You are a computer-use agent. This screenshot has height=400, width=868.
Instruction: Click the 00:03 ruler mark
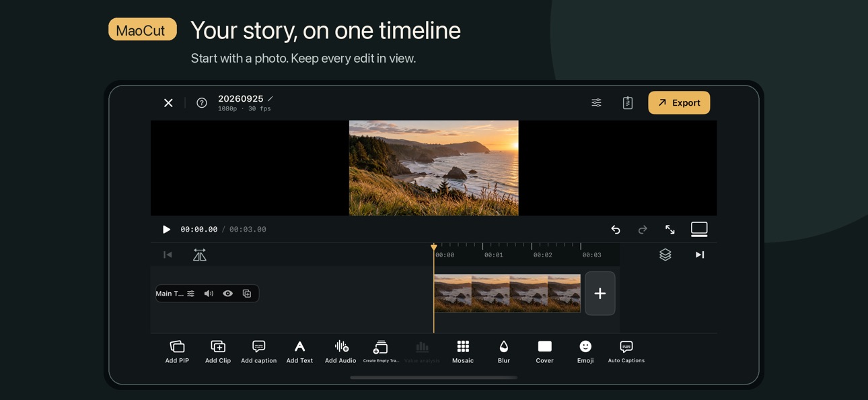592,255
